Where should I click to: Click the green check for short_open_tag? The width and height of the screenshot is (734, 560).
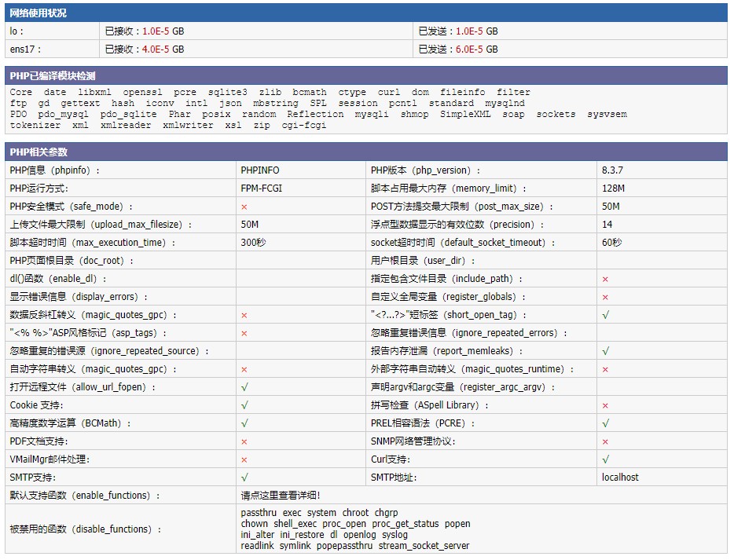click(605, 315)
